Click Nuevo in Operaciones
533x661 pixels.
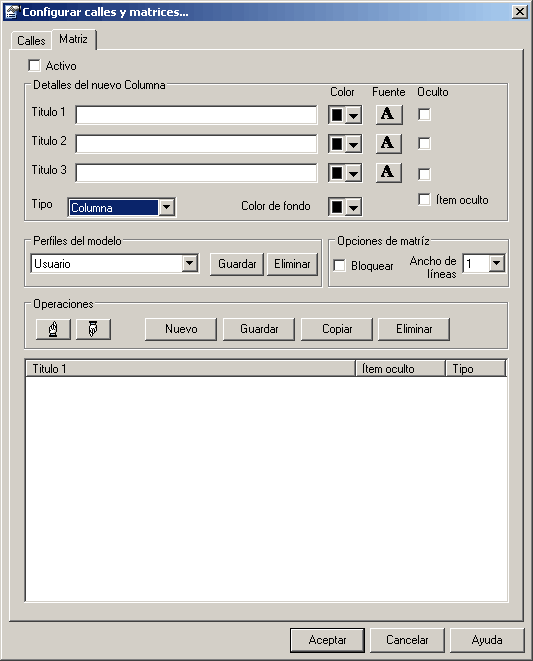pos(181,329)
